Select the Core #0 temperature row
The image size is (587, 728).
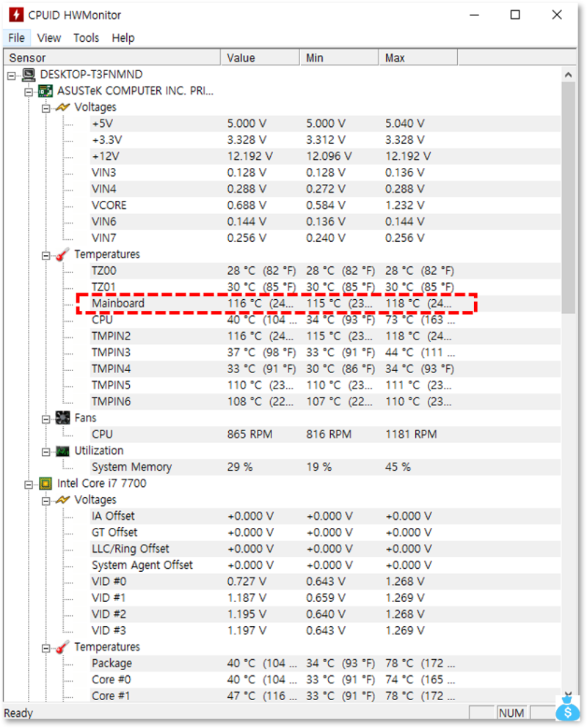[325, 680]
